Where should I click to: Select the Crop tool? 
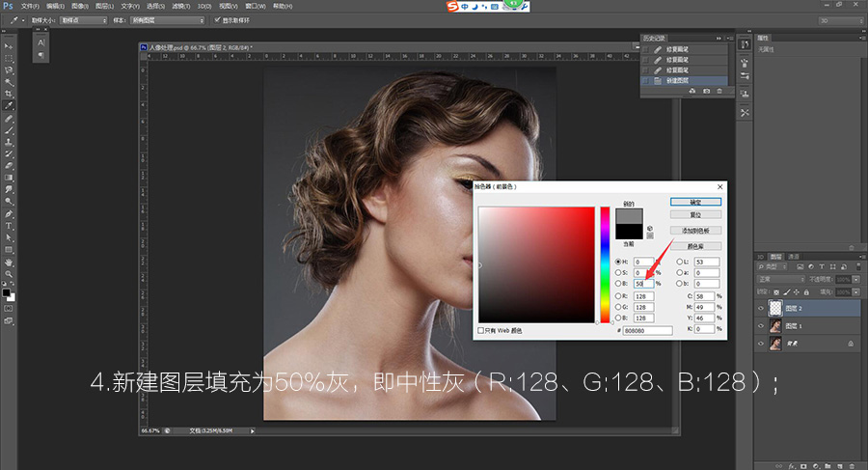(10, 94)
